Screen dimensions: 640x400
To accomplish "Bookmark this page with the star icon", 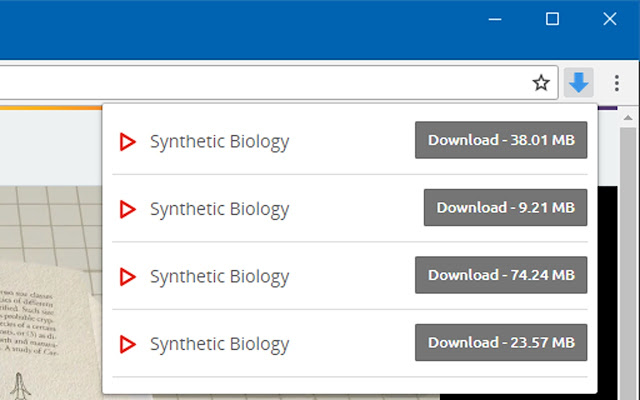I will click(x=541, y=83).
